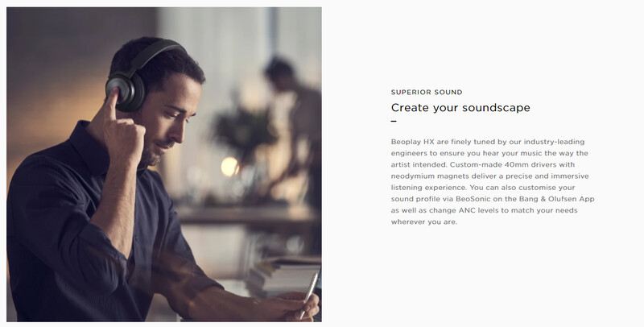Click the headphone ear cup in photo
Viewport: 644px width, 327px height.
click(x=126, y=91)
